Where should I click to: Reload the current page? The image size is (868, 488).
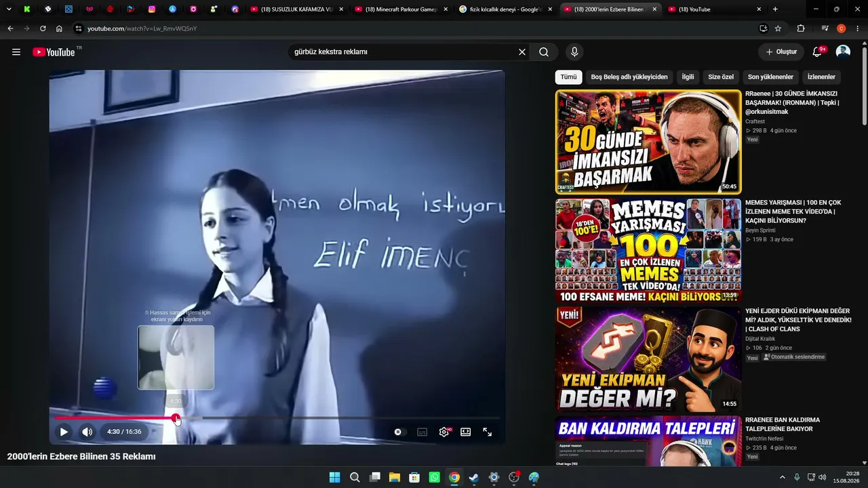pyautogui.click(x=43, y=28)
